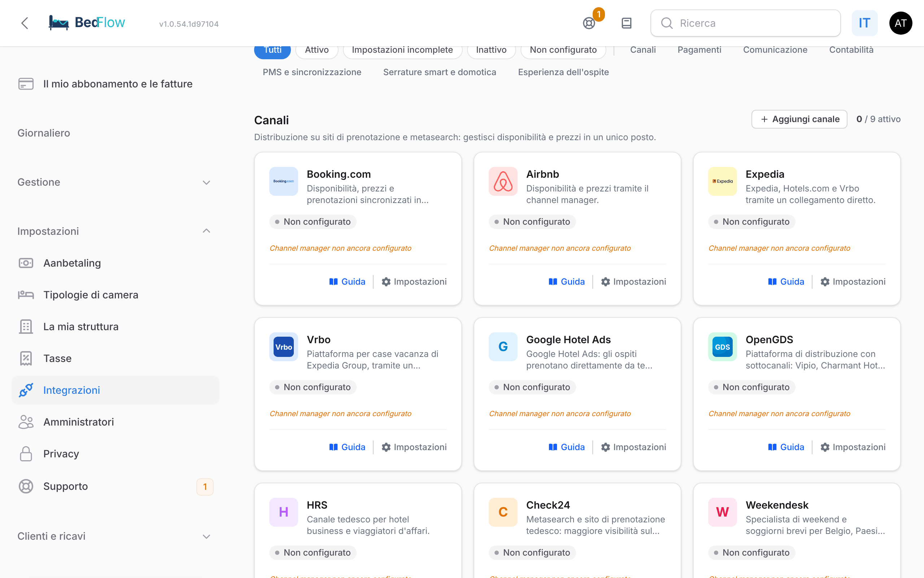Expand the Clienti e ricavi section
924x578 pixels.
(x=115, y=536)
